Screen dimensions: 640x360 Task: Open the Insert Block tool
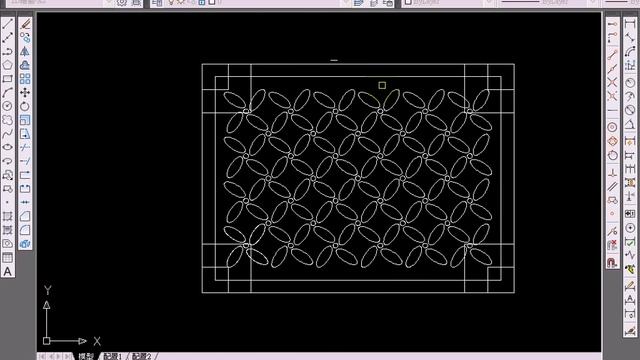pyautogui.click(x=7, y=175)
